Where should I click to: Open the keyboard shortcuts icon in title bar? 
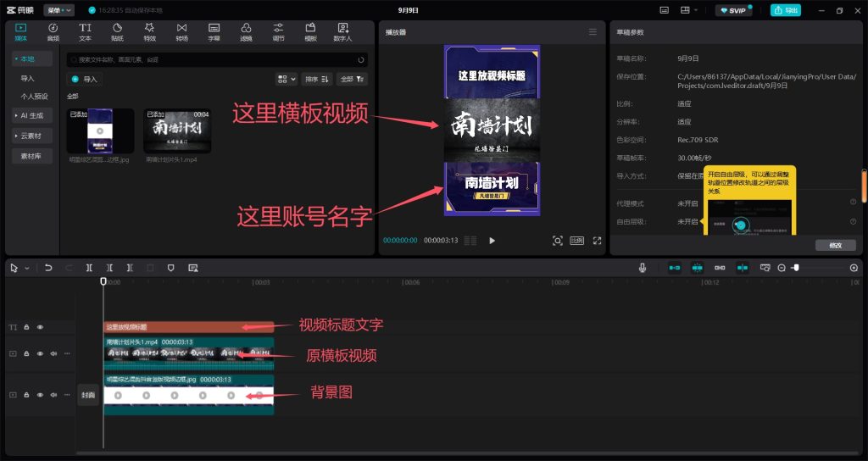click(665, 10)
